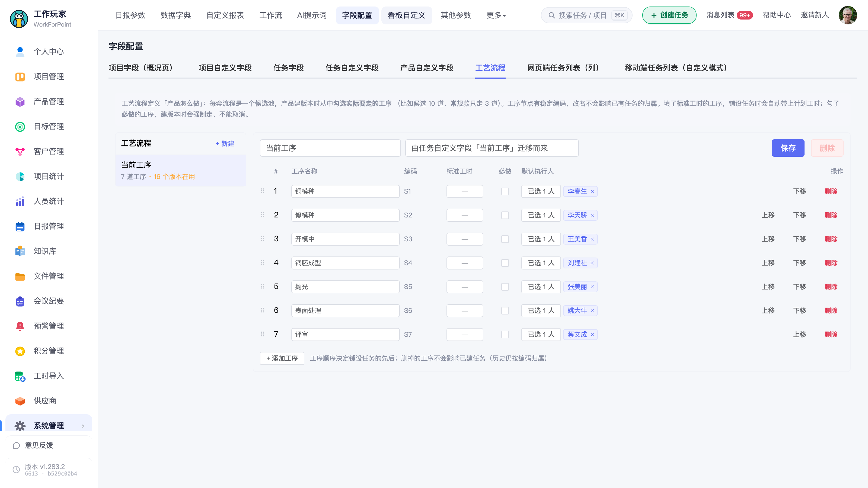Click the 搜索任务 / 项目 search box
Viewport: 868px width, 488px height.
(x=586, y=15)
